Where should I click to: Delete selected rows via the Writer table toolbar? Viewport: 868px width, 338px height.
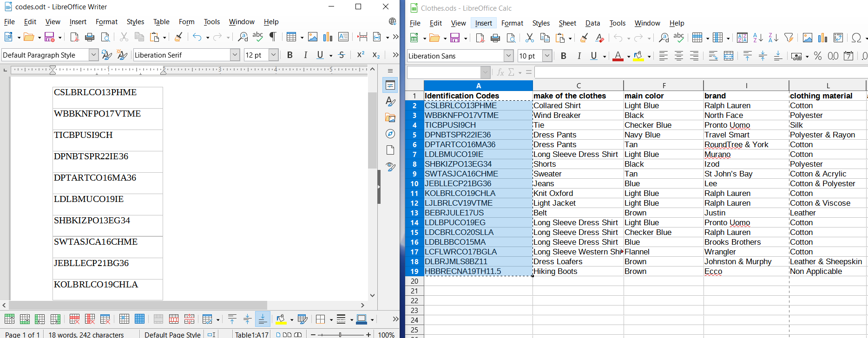click(74, 319)
